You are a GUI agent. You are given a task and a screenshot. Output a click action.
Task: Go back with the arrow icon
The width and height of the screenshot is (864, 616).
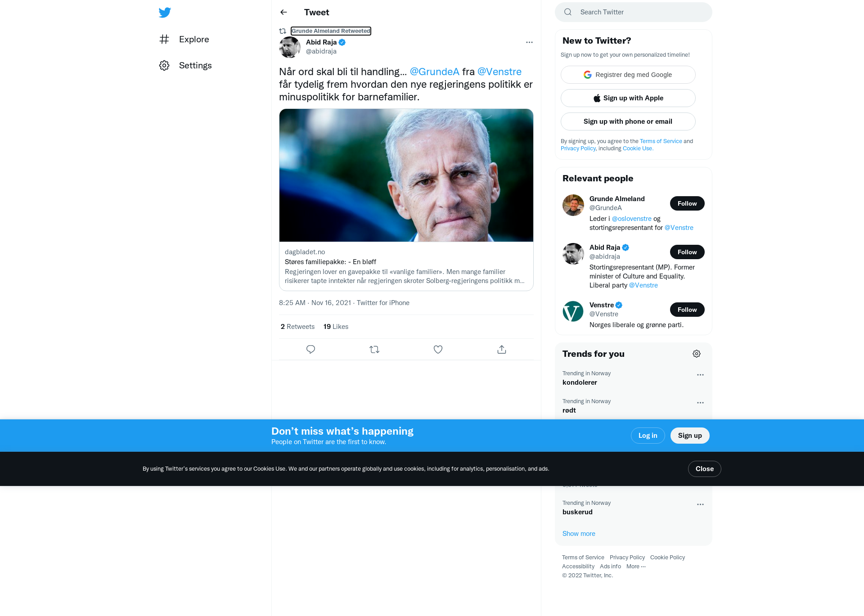(x=283, y=12)
